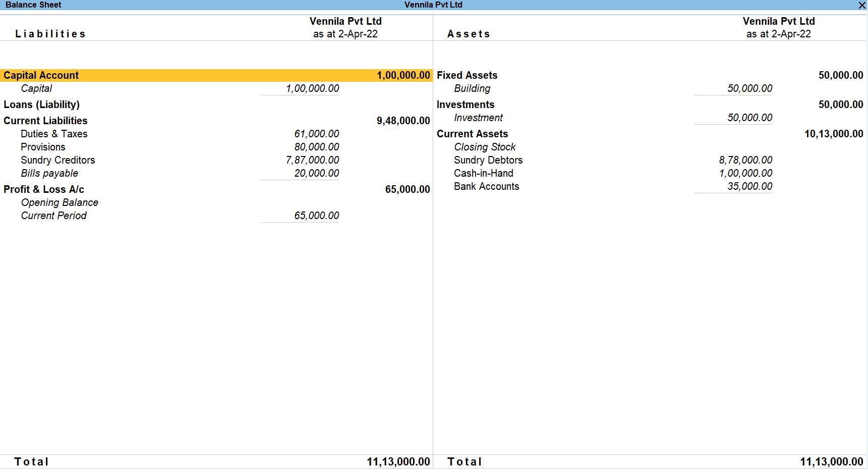Click the Sundry Creditors amount 7,87,000.00
This screenshot has height=469, width=868.
(312, 160)
